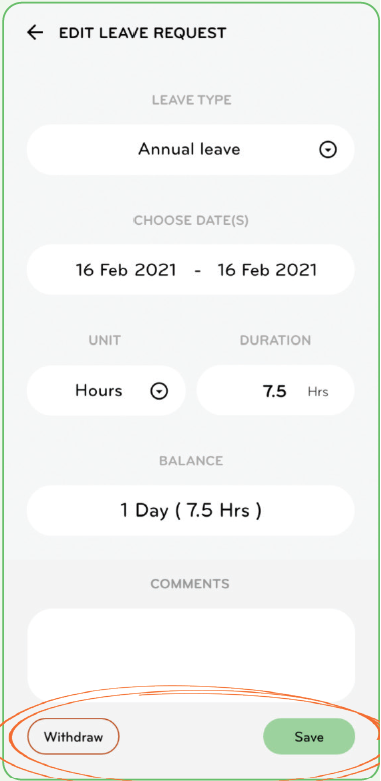Viewport: 381px width, 781px height.
Task: Click the dash between the two dates
Action: pos(198,271)
